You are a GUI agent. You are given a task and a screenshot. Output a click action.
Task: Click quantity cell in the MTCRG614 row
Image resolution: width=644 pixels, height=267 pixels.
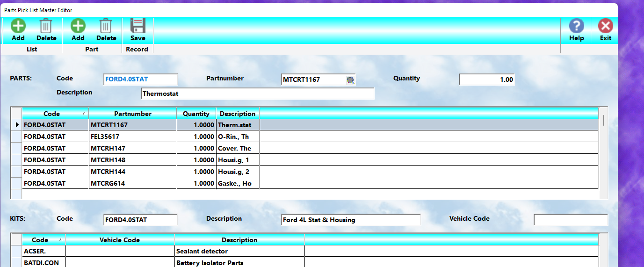(196, 183)
